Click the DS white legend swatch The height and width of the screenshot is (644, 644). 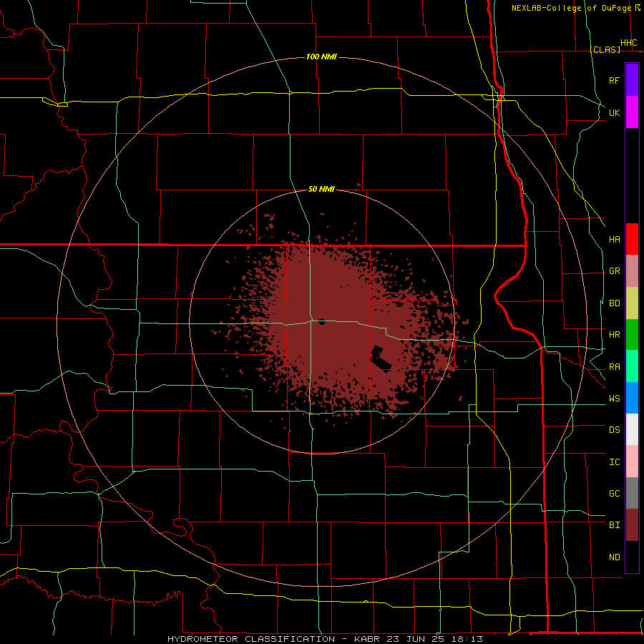coord(632,429)
